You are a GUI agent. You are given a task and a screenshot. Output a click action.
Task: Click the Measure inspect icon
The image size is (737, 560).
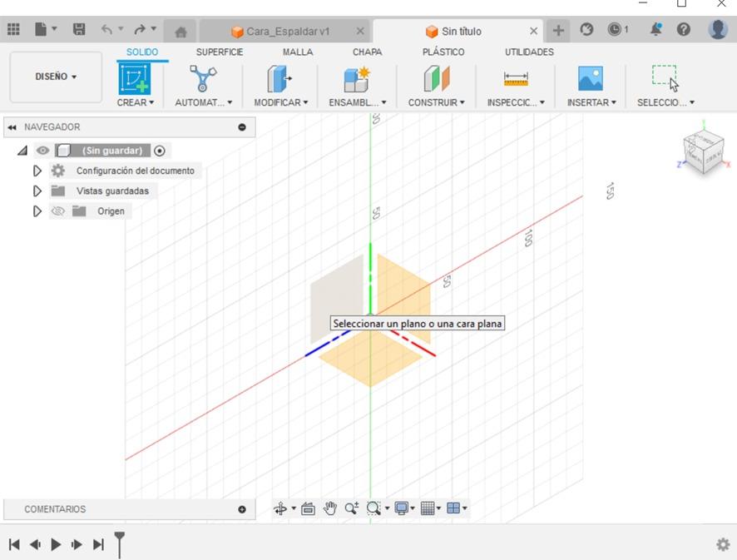[516, 78]
